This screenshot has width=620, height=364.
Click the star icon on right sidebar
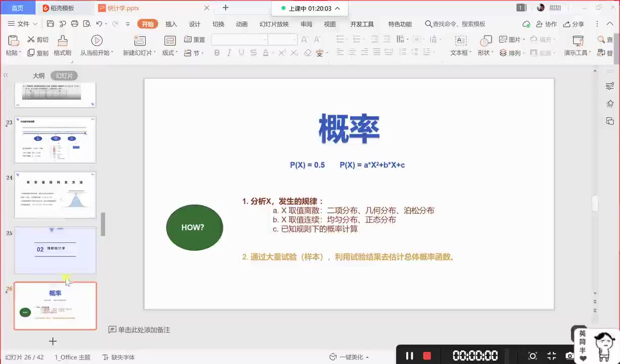[610, 104]
